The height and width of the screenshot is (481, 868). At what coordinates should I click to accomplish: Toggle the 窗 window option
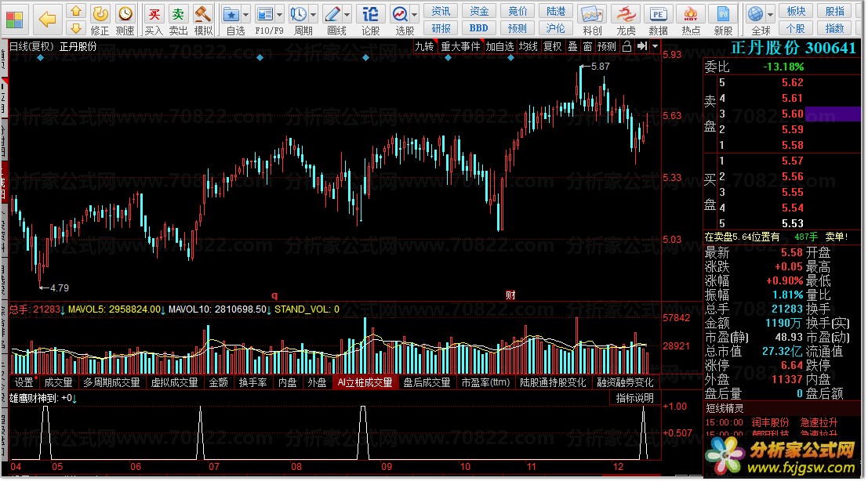click(x=587, y=47)
